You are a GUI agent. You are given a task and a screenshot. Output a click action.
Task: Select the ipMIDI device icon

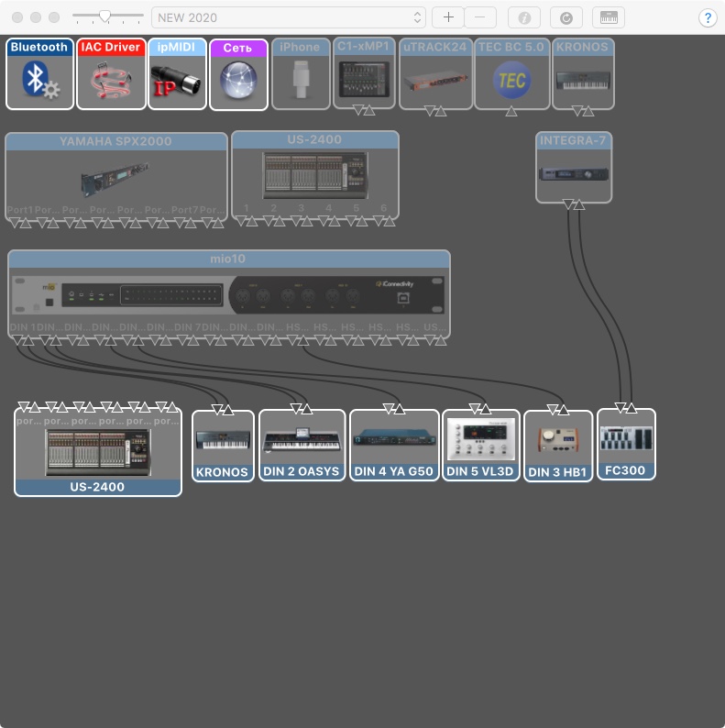(x=177, y=74)
